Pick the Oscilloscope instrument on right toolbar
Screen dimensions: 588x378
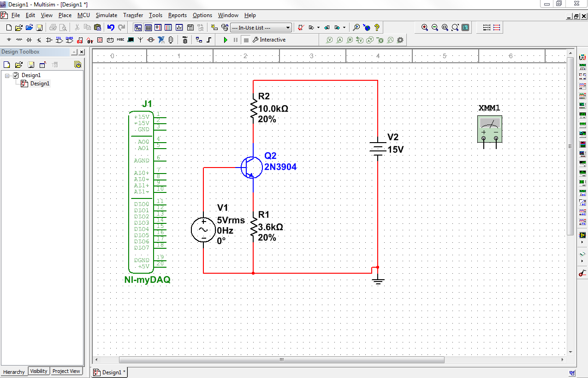[x=582, y=86]
